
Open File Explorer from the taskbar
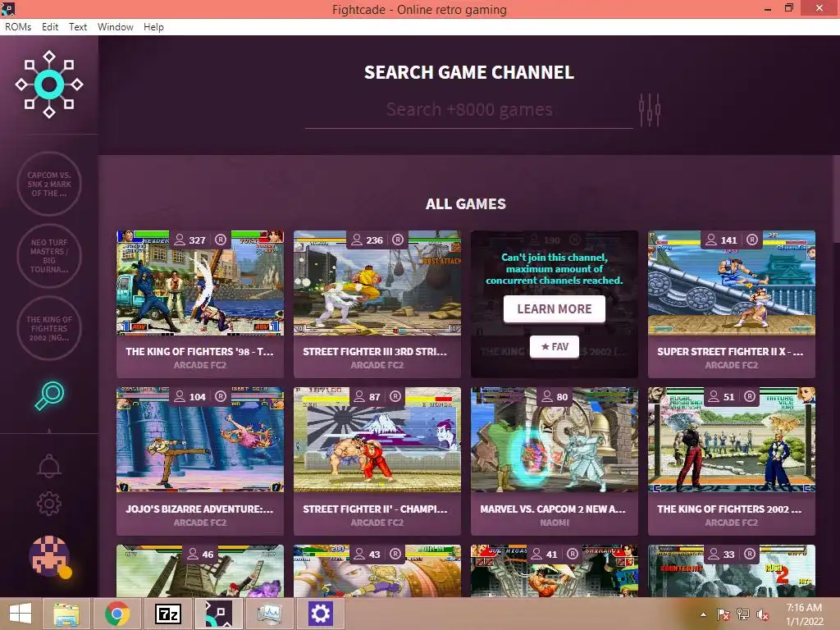click(66, 614)
